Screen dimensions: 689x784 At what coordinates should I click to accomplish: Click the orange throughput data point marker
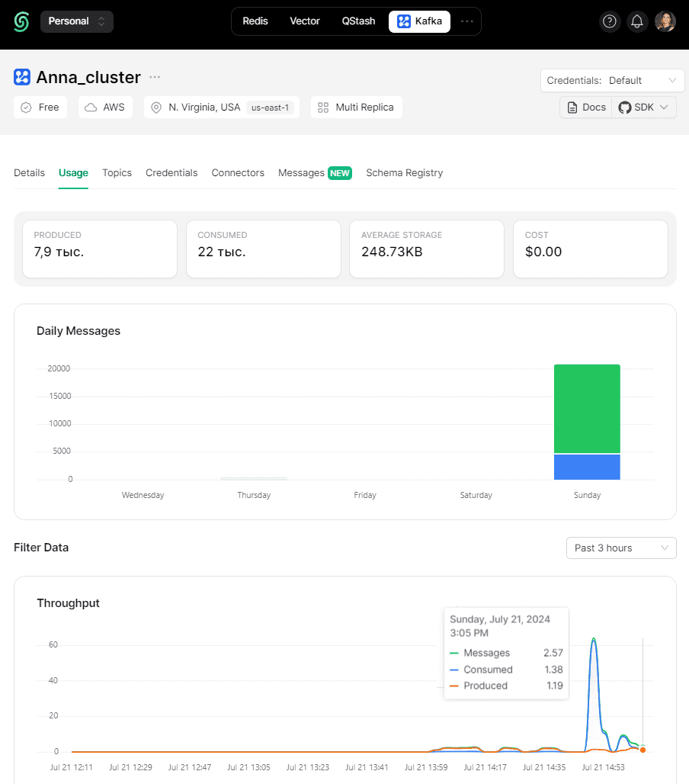pos(643,750)
